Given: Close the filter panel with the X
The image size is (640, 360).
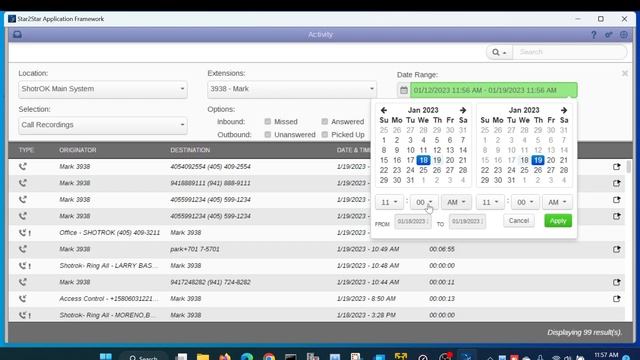Looking at the screenshot, I should click(x=624, y=73).
